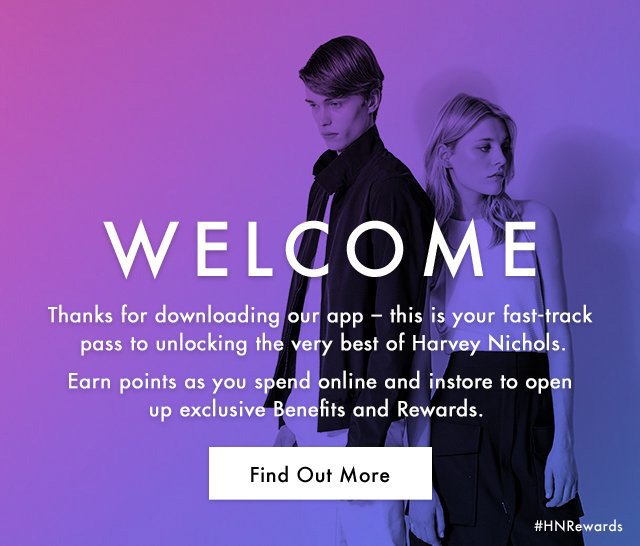This screenshot has width=640, height=546.
Task: Click the man's swept-back hair
Action: (x=339, y=65)
